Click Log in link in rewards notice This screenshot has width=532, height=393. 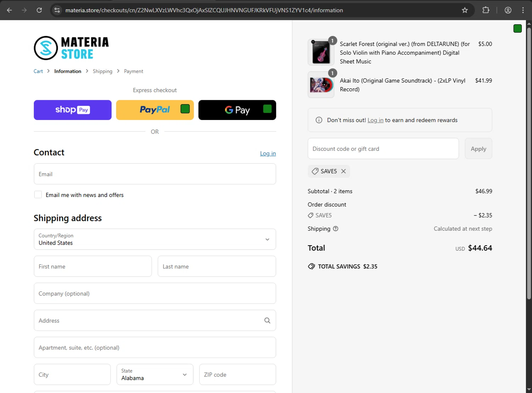point(375,120)
